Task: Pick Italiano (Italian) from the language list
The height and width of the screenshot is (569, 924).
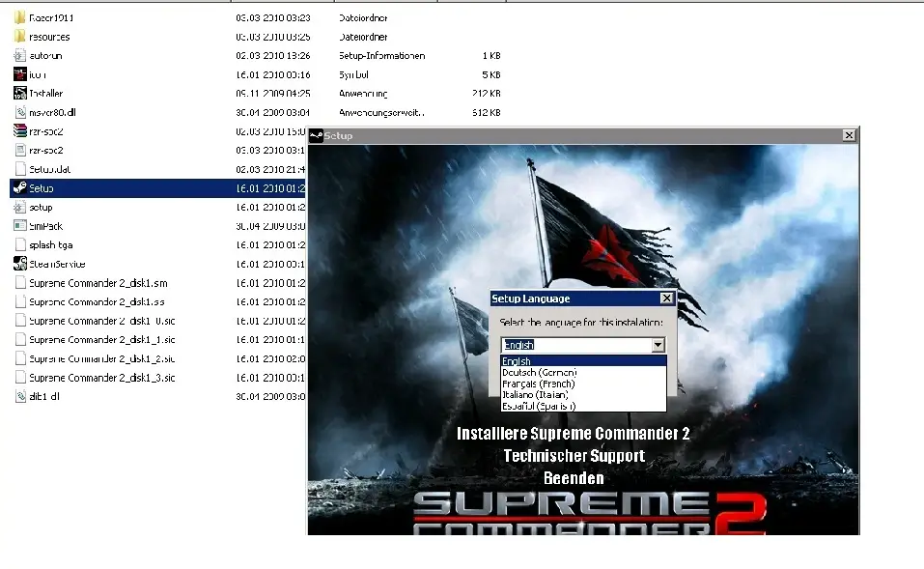Action: pos(583,394)
